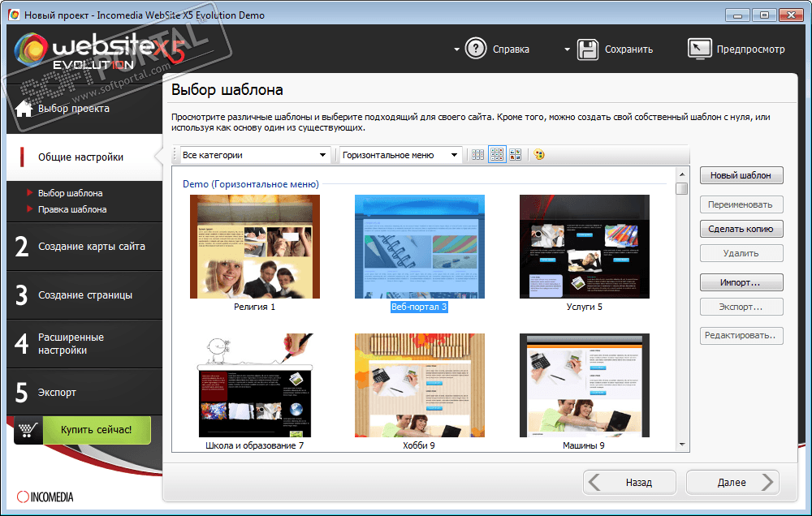Click the Экспорт... button on the right
Viewport: 812px width, 516px height.
(741, 307)
